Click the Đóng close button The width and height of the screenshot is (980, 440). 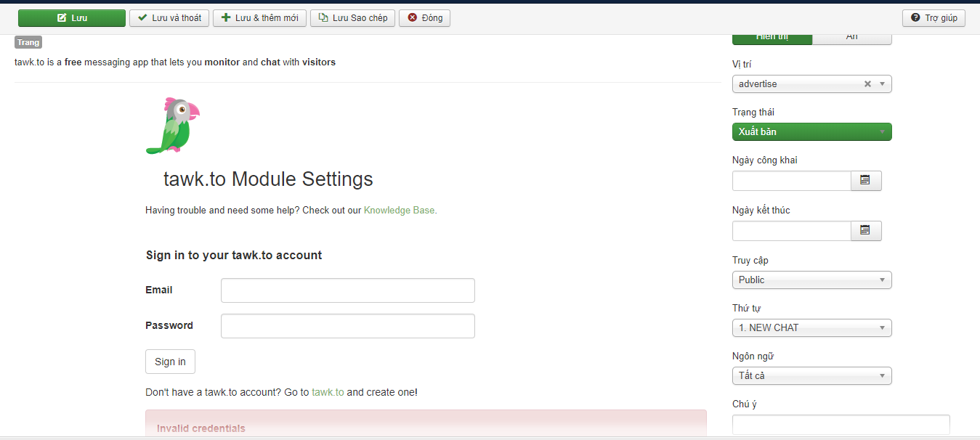point(425,17)
